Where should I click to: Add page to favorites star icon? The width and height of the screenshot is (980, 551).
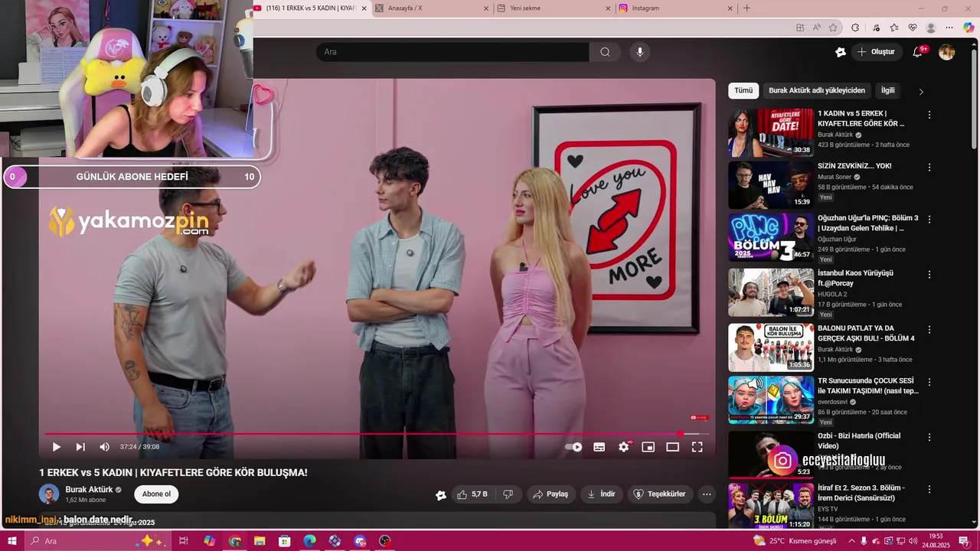(x=833, y=28)
